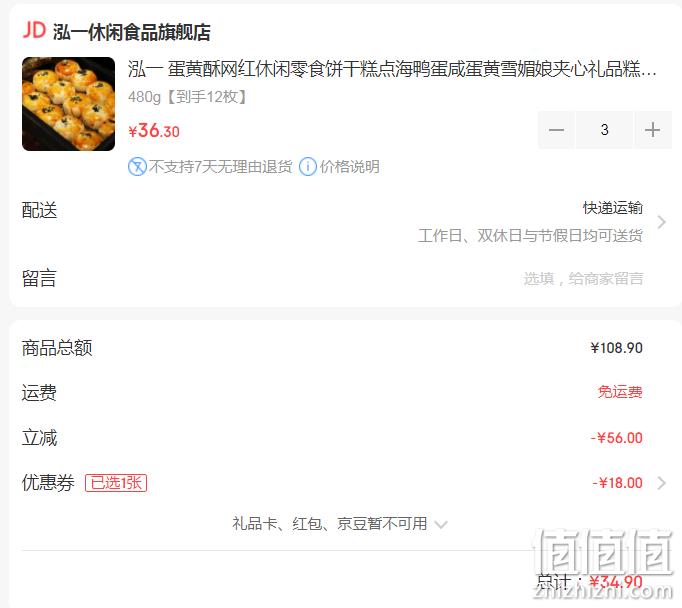The height and width of the screenshot is (608, 682).
Task: Decrease quantity with the minus button
Action: 556,130
